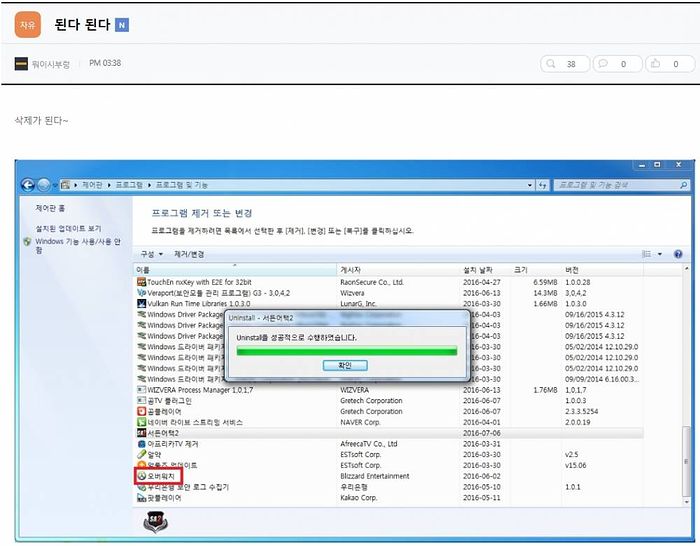700x546 pixels.
Task: Click the comment bubble counter
Action: (x=616, y=64)
